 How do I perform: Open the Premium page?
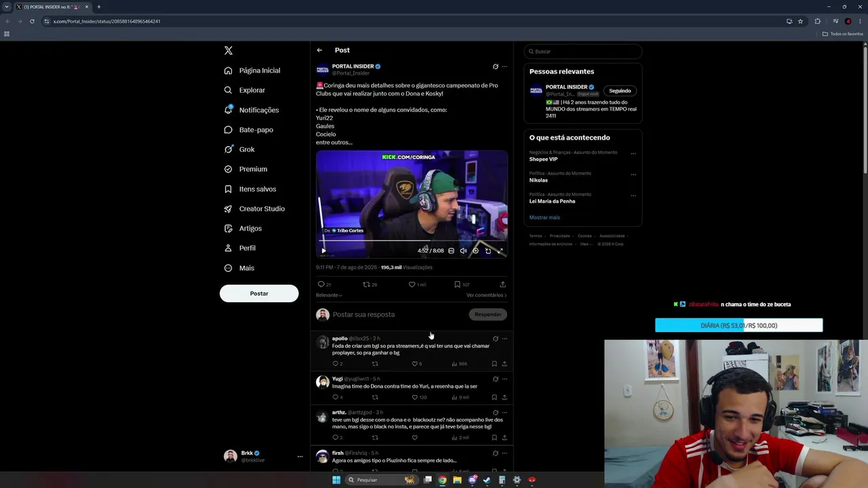[x=245, y=169]
